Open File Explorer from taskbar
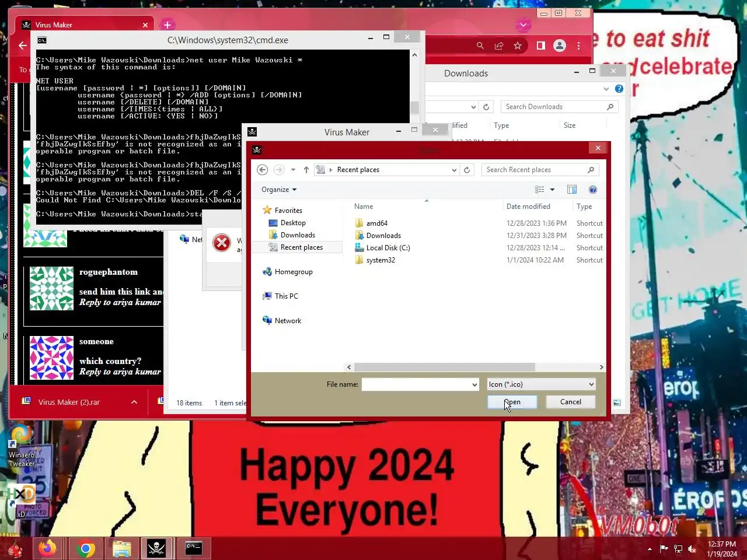 (x=122, y=548)
